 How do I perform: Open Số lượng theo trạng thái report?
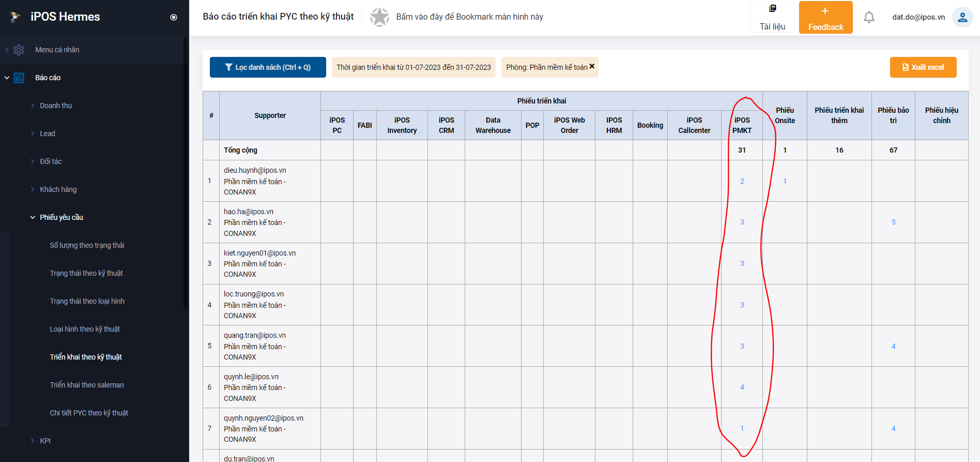click(x=87, y=245)
